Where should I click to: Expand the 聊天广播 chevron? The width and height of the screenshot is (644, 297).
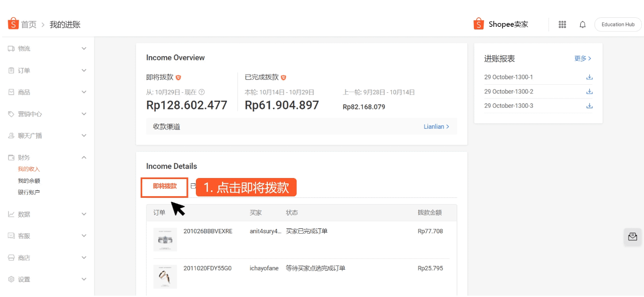coord(84,136)
